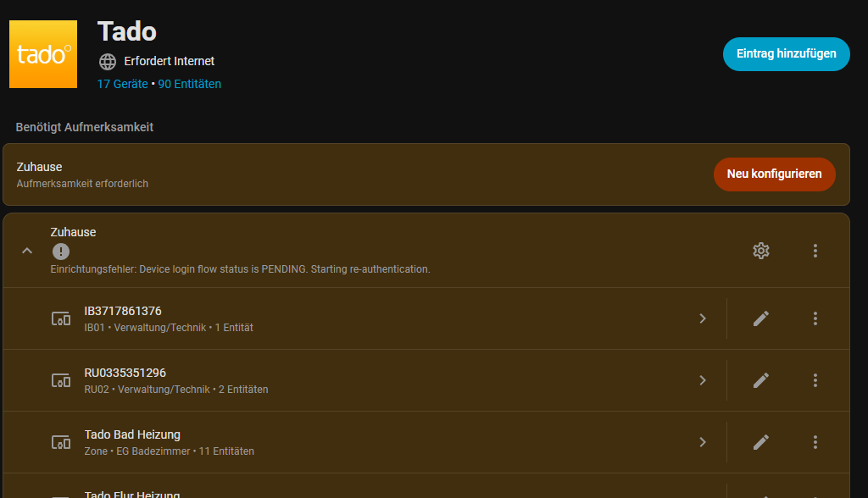868x498 pixels.
Task: Edit the RU0335351296 device with pencil
Action: coord(761,380)
